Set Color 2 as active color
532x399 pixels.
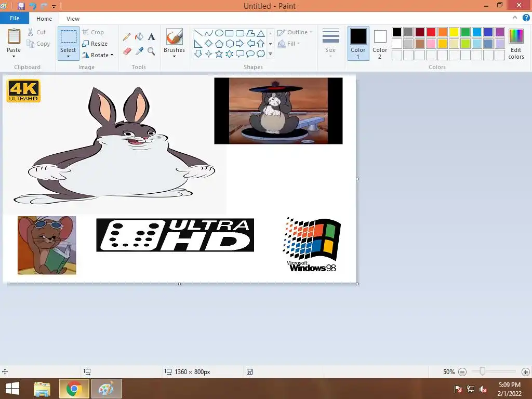(380, 44)
